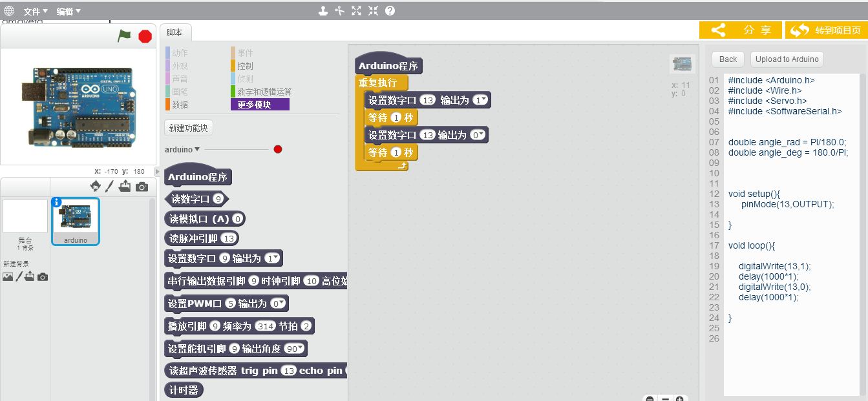
Task: Upload a backdrop from file
Action: point(30,276)
